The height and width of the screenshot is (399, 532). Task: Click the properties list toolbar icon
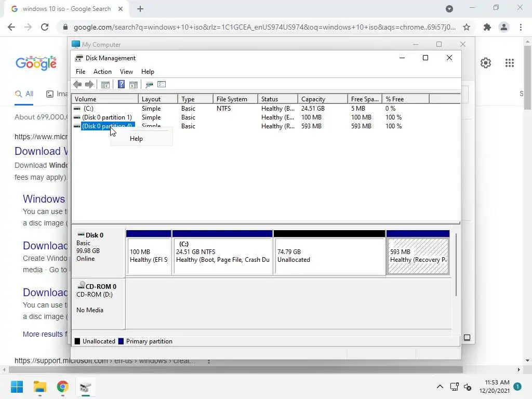162,85
